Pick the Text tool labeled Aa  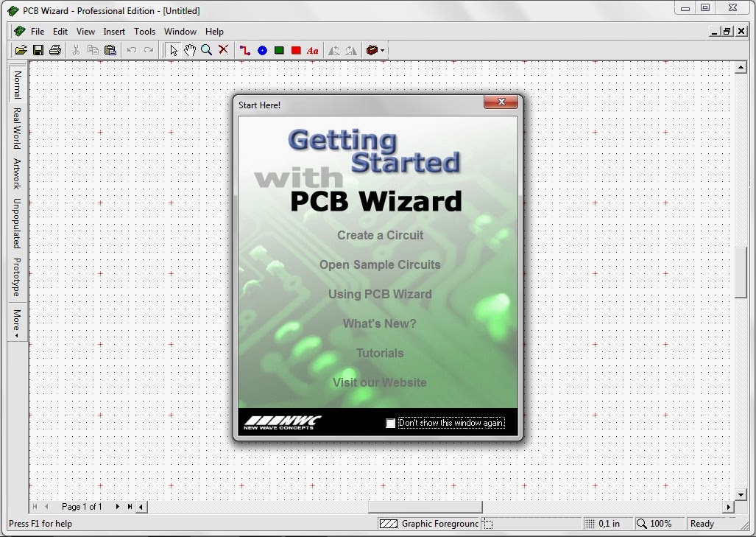click(x=311, y=49)
